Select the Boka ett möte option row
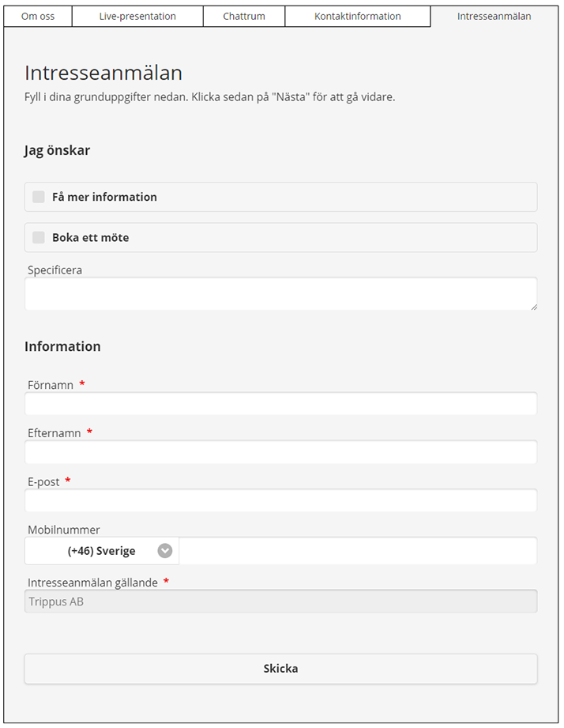The image size is (564, 728). (280, 238)
